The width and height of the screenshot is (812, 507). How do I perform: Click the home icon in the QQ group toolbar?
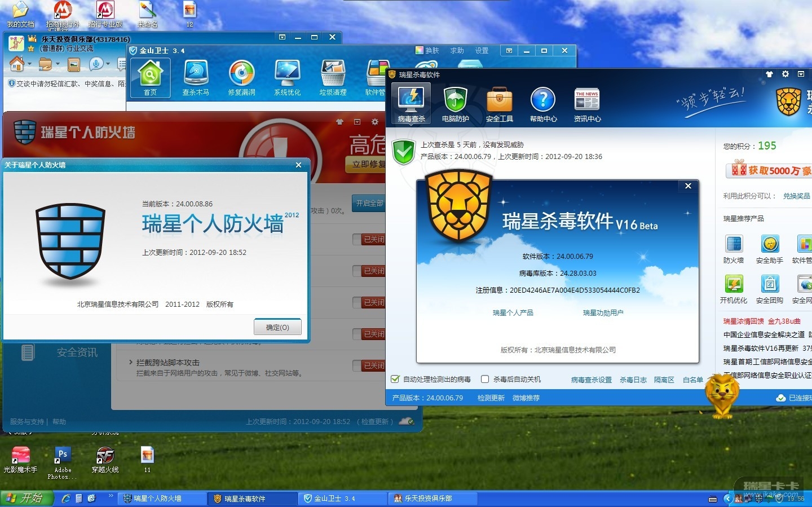17,64
